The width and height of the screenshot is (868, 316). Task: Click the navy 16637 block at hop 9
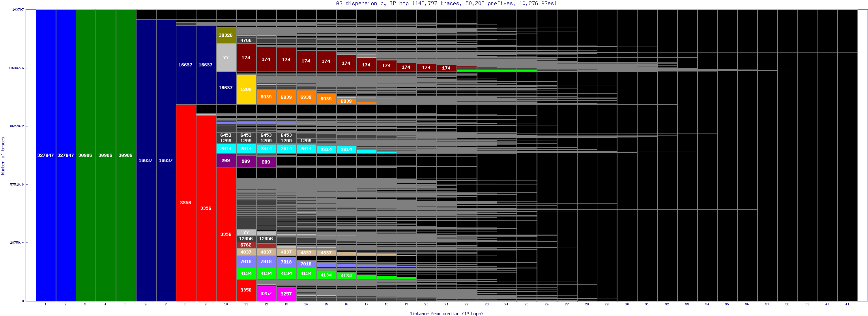(x=206, y=65)
